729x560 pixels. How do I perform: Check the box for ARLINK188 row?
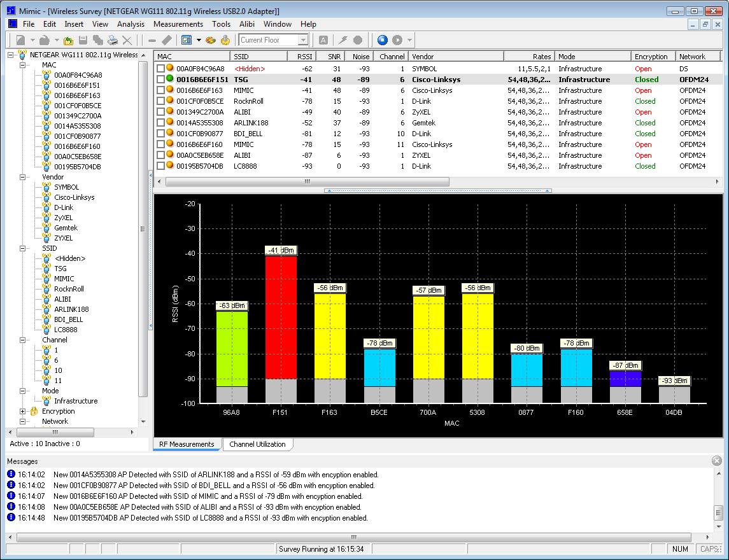coord(160,123)
